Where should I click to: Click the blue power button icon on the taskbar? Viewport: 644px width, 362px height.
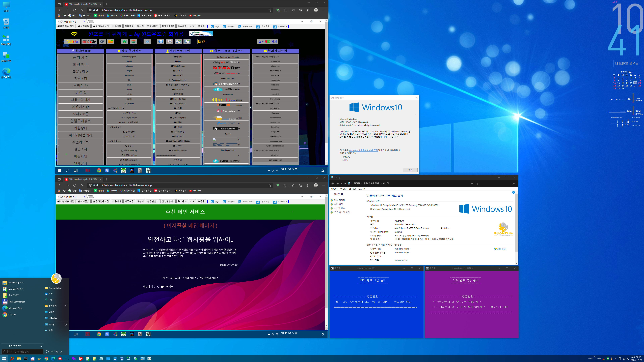122,358
